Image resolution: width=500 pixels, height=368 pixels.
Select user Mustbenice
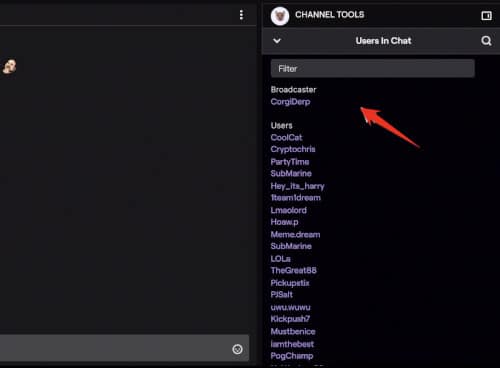293,331
